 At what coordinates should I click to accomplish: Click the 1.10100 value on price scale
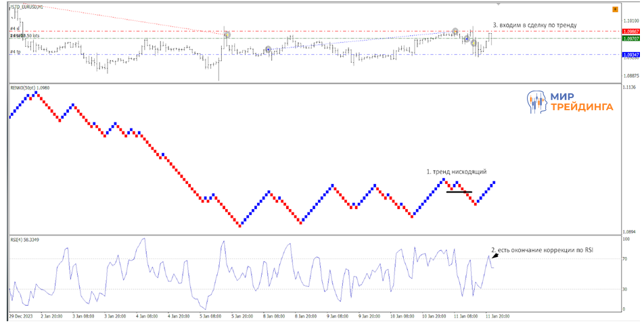630,22
